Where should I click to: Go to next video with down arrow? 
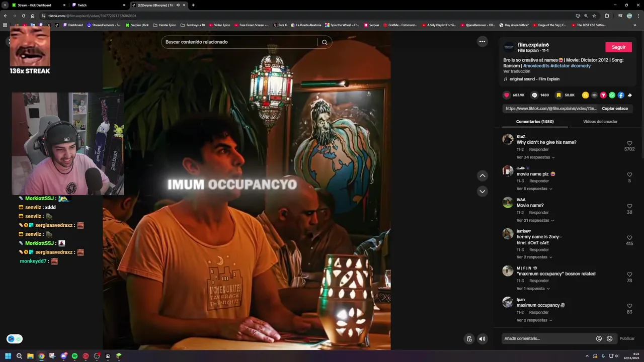click(482, 191)
